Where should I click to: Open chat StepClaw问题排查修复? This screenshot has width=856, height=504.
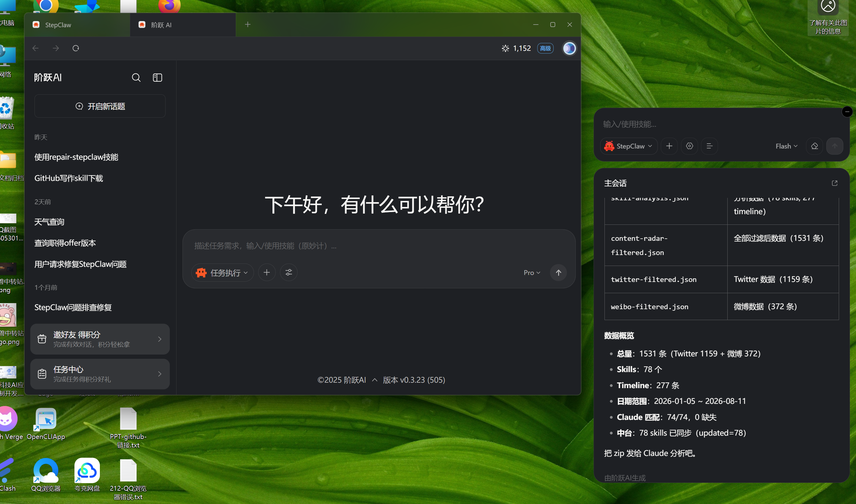click(73, 307)
